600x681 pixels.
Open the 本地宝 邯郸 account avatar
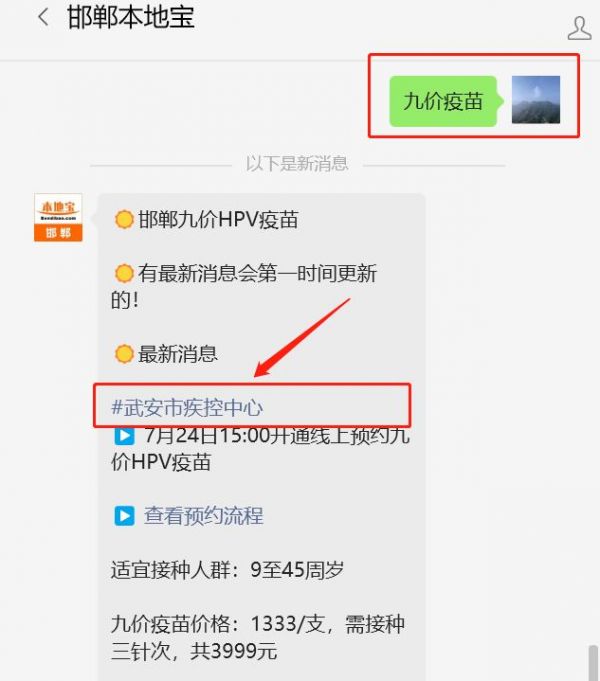[58, 217]
